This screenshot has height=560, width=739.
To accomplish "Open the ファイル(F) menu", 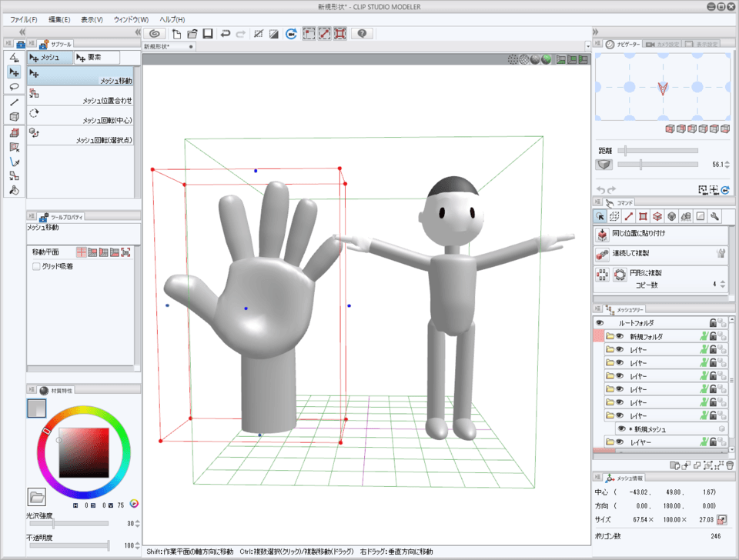I will coord(24,19).
